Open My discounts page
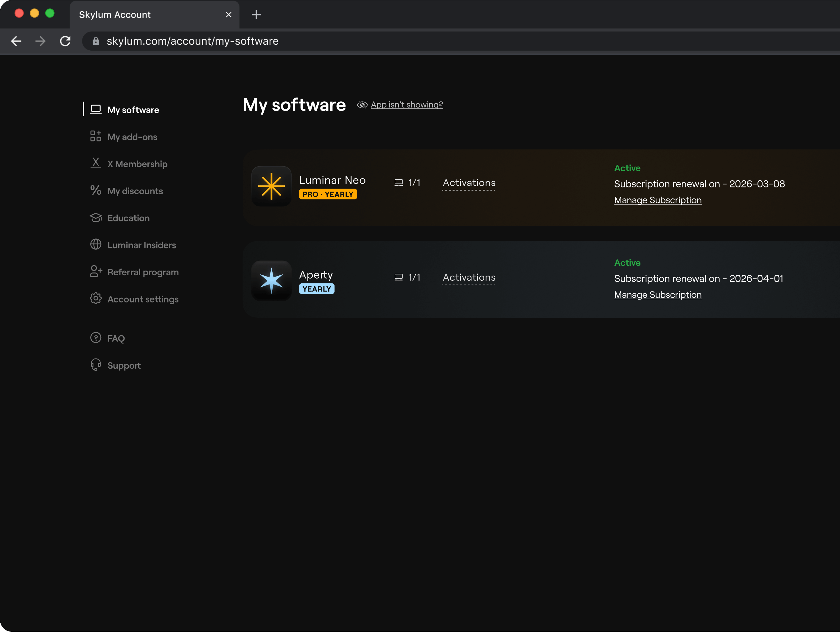Image resolution: width=840 pixels, height=632 pixels. tap(135, 191)
